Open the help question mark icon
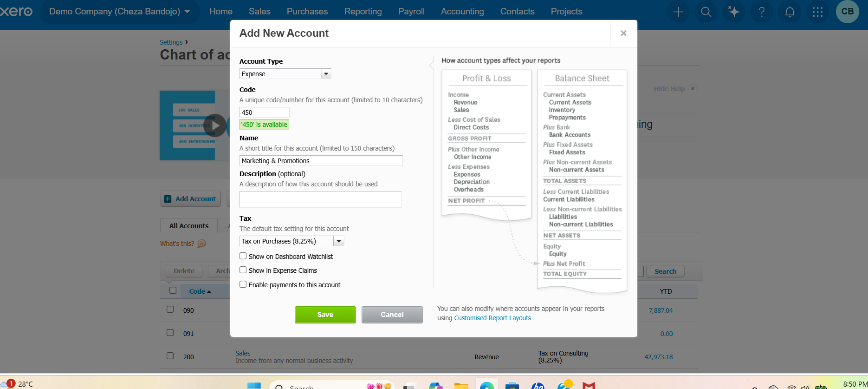 tap(762, 12)
